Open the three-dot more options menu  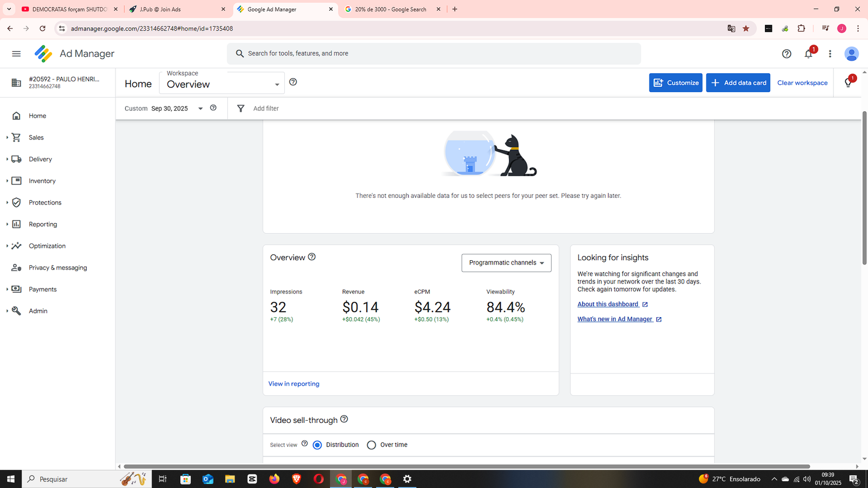tap(829, 54)
